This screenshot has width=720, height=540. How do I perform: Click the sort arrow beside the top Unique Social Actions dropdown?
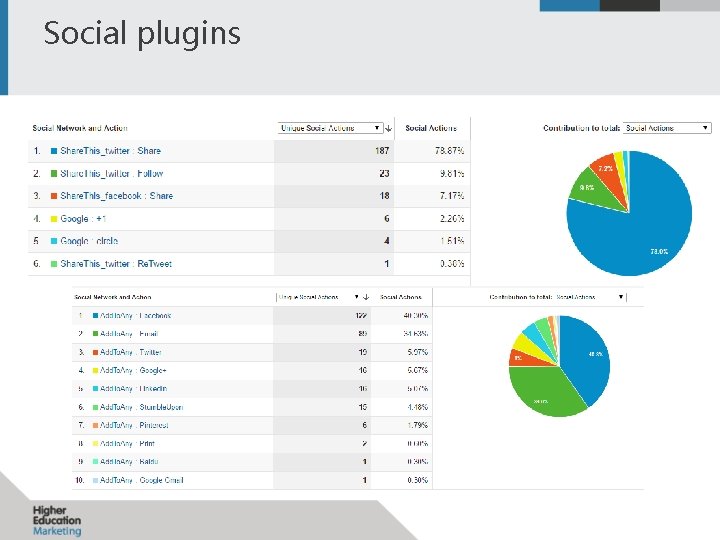[388, 129]
